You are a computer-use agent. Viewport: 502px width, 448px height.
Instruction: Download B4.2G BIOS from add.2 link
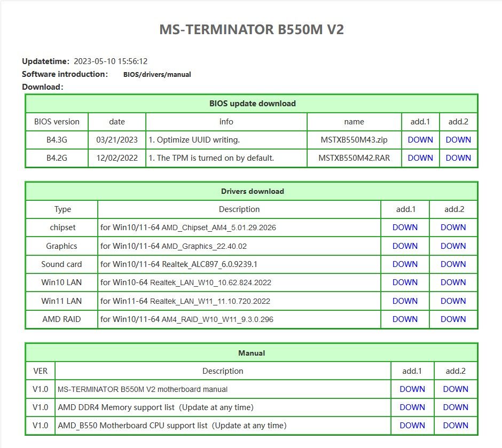(458, 158)
